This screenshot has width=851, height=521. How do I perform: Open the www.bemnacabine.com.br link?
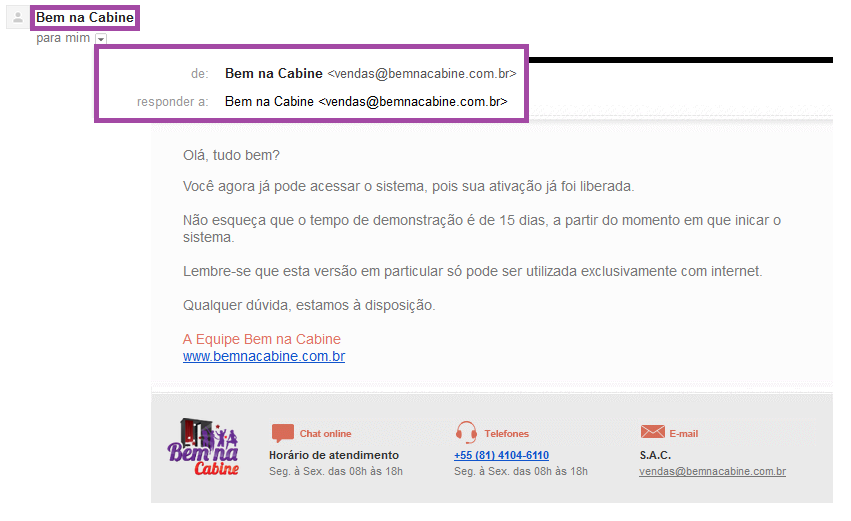pos(264,356)
